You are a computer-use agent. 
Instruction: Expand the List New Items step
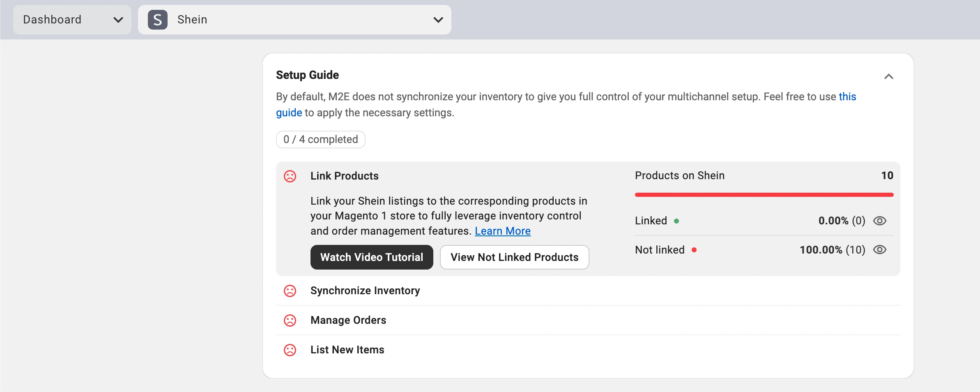point(347,350)
